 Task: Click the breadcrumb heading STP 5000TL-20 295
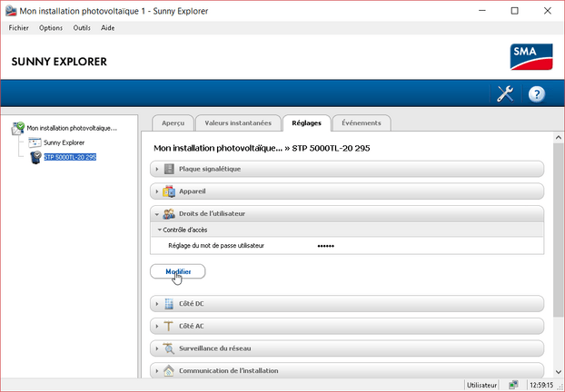332,148
